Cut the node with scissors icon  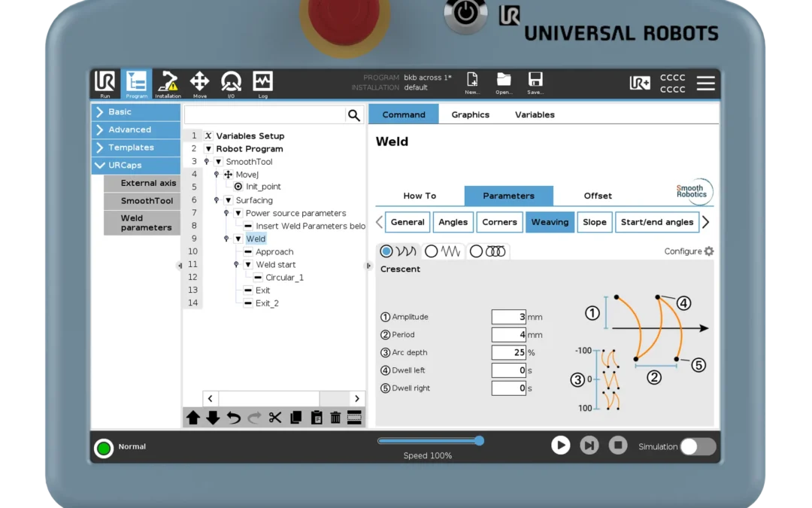pos(275,418)
